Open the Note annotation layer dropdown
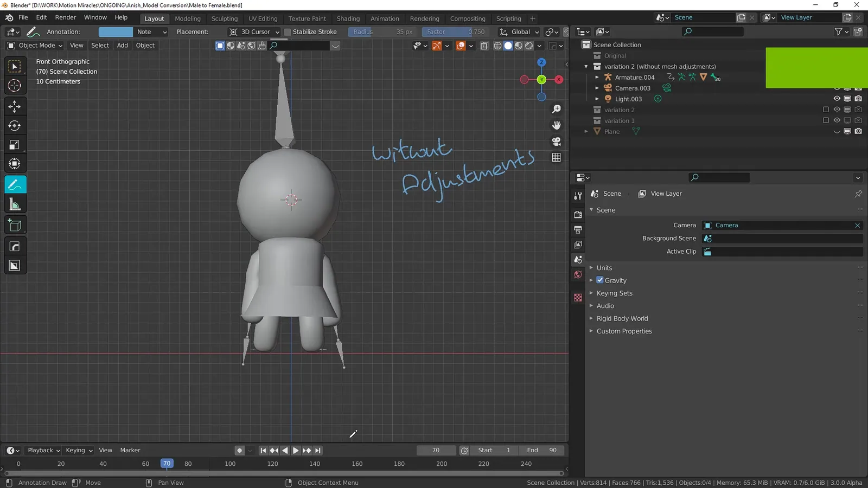The image size is (868, 488). (x=151, y=32)
